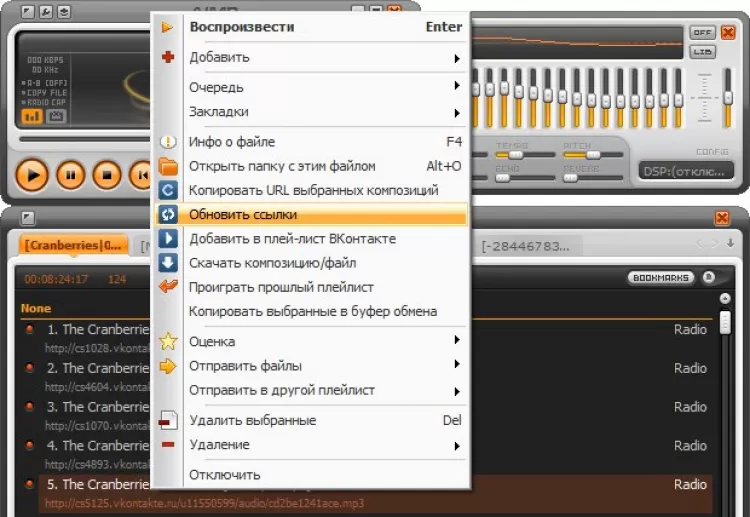
Task: Expand the Оценка submenu arrow
Action: 457,340
